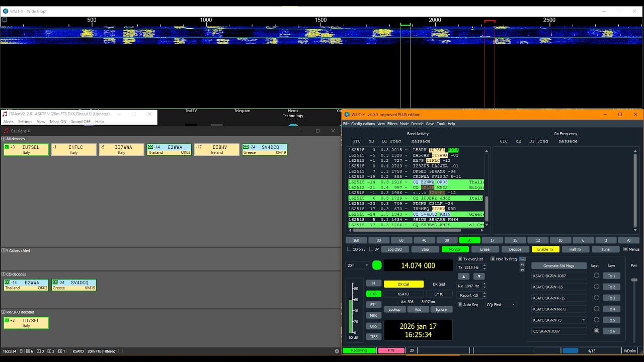644x362 pixels.
Task: Click the RR73/73 decodes section icon
Action: click(x=4, y=312)
